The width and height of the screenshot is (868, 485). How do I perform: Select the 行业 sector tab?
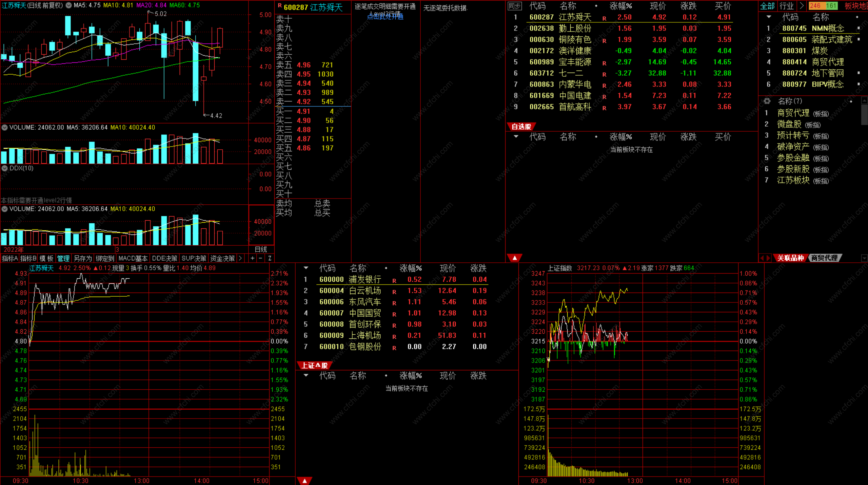click(786, 6)
